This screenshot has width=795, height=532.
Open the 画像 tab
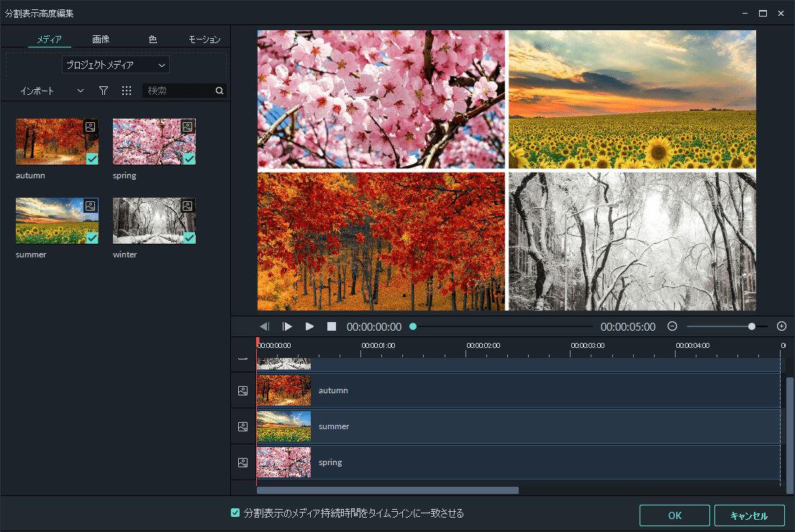click(101, 39)
